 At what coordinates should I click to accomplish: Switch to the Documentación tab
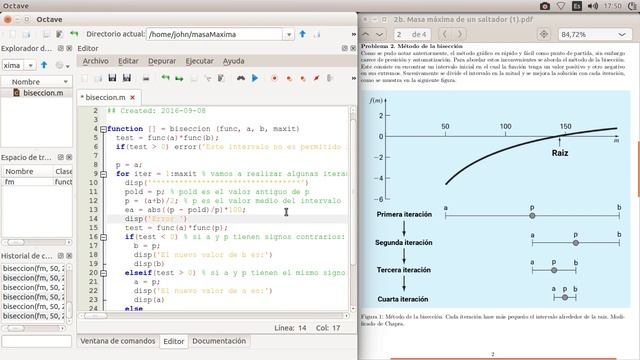click(219, 341)
